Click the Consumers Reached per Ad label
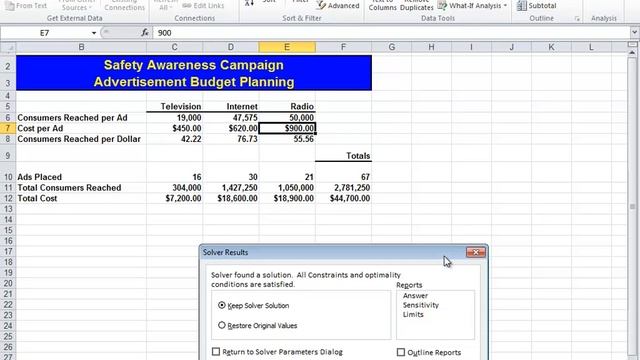640x360 pixels. pyautogui.click(x=72, y=118)
